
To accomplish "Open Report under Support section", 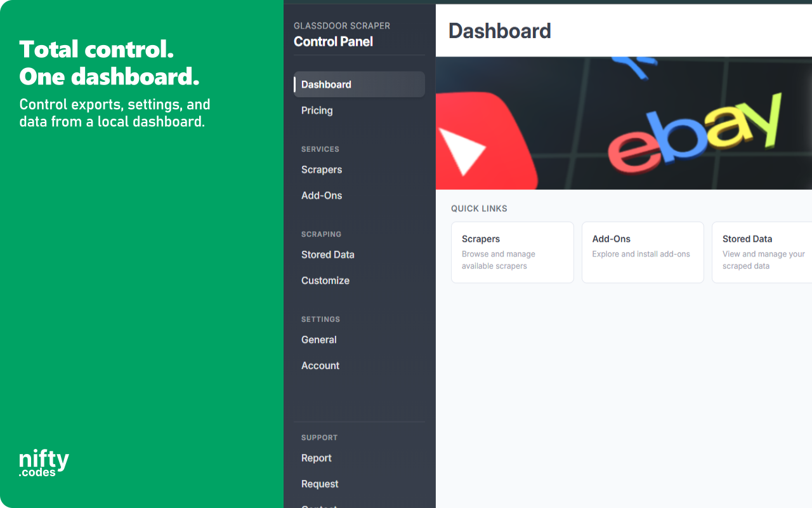I will (316, 458).
